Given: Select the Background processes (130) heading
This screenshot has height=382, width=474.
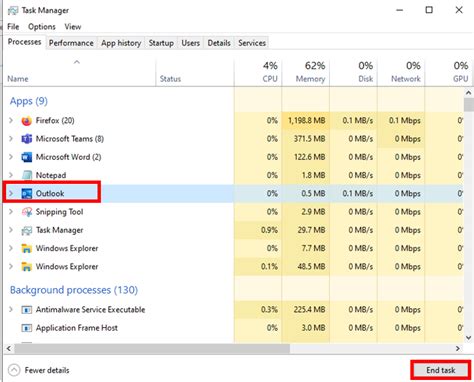Looking at the screenshot, I should click(74, 290).
